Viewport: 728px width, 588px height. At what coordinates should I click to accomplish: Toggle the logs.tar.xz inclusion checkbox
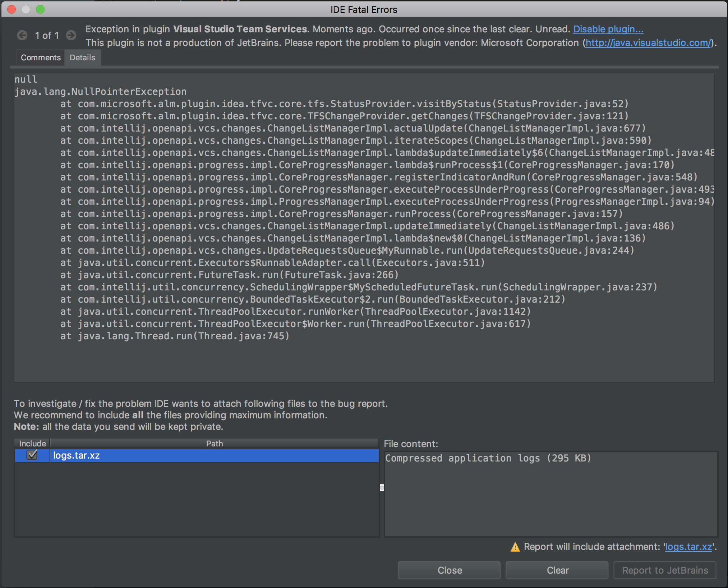coord(33,455)
